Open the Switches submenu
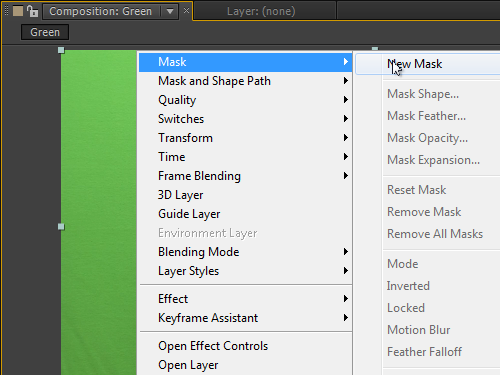The image size is (500, 375). coord(245,119)
